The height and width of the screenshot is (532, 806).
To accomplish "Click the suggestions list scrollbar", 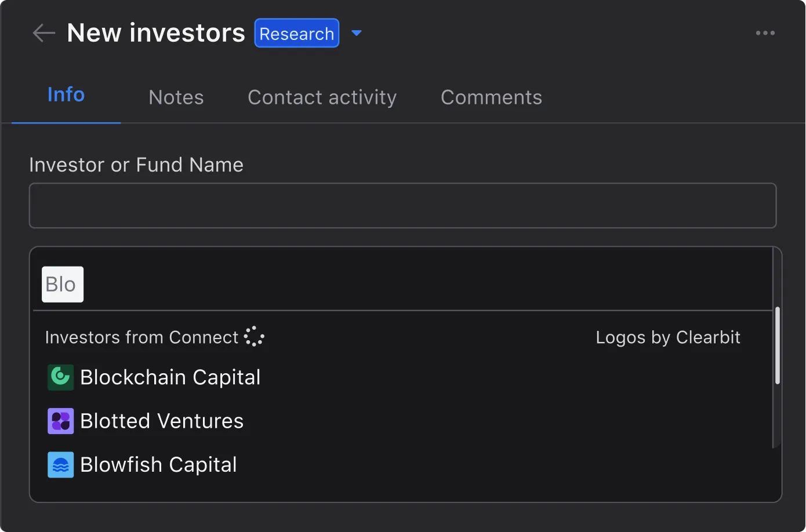I will click(777, 346).
